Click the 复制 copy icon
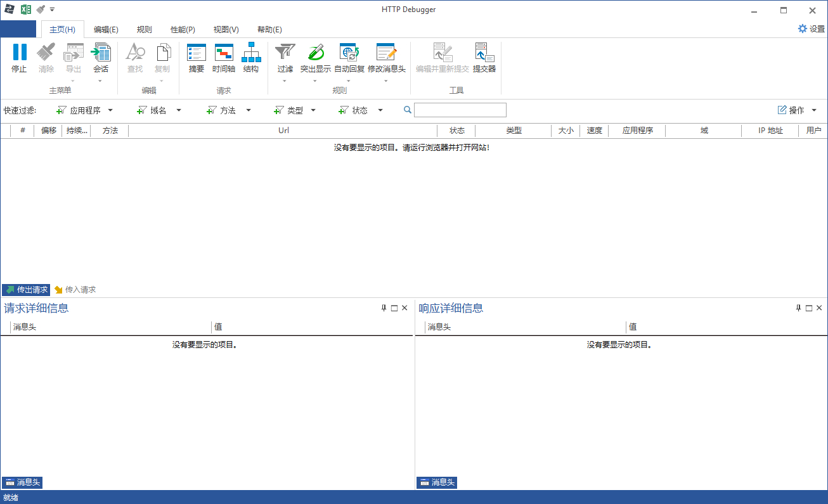This screenshot has height=504, width=828. coord(162,52)
